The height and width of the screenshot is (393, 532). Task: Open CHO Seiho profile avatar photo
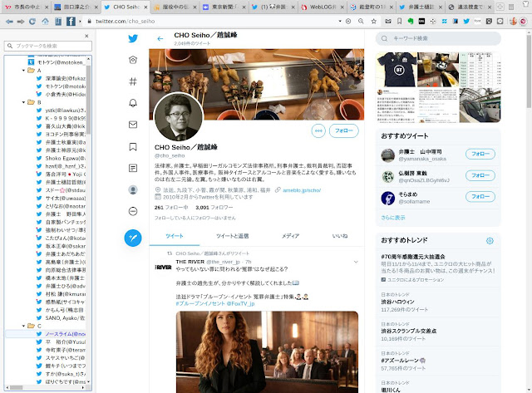179,117
